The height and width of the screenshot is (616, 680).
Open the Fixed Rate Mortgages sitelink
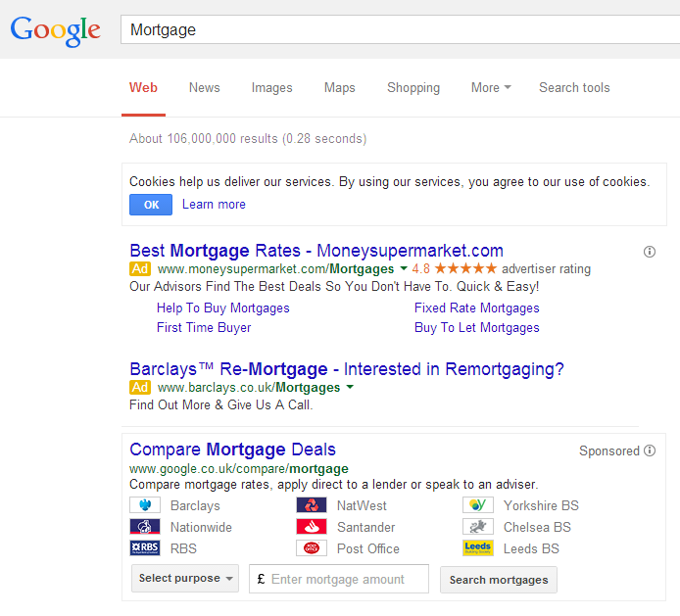pos(476,308)
